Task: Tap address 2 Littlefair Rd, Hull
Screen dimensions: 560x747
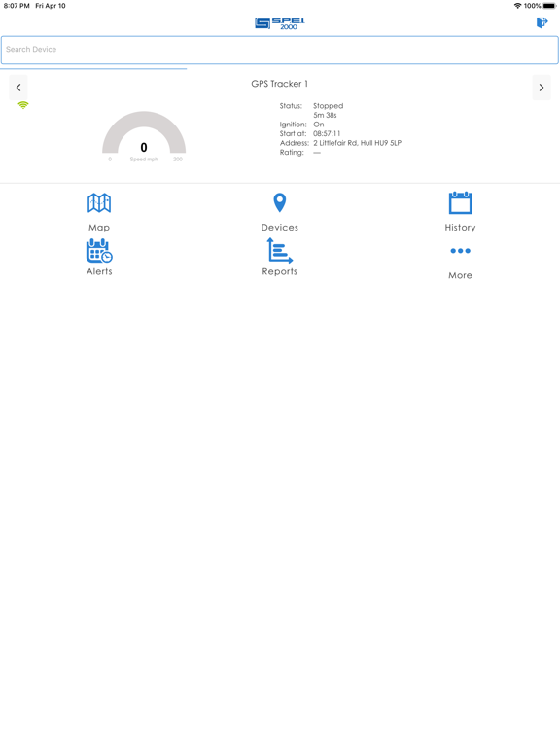Action: point(357,143)
